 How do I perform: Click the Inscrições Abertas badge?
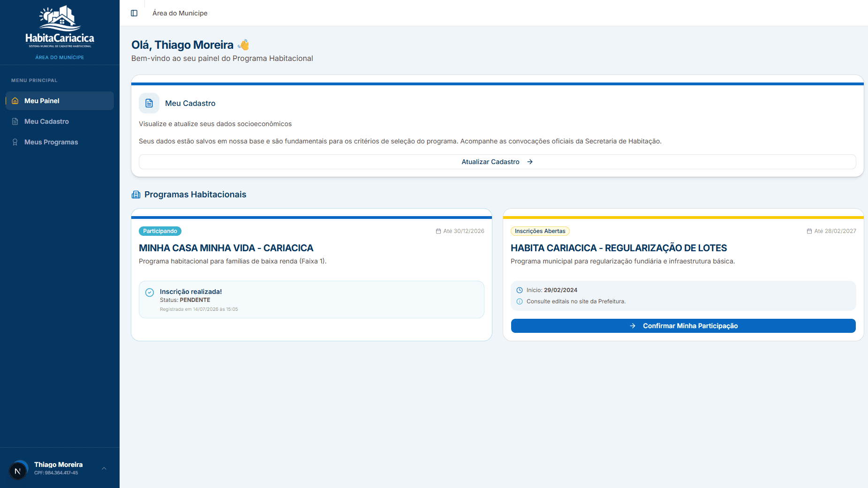pyautogui.click(x=540, y=231)
